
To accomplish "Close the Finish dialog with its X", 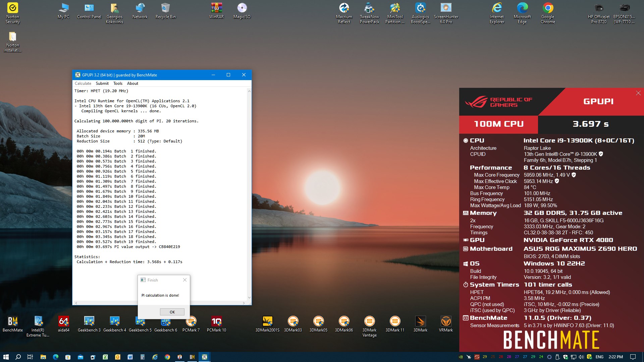I will pos(184,280).
